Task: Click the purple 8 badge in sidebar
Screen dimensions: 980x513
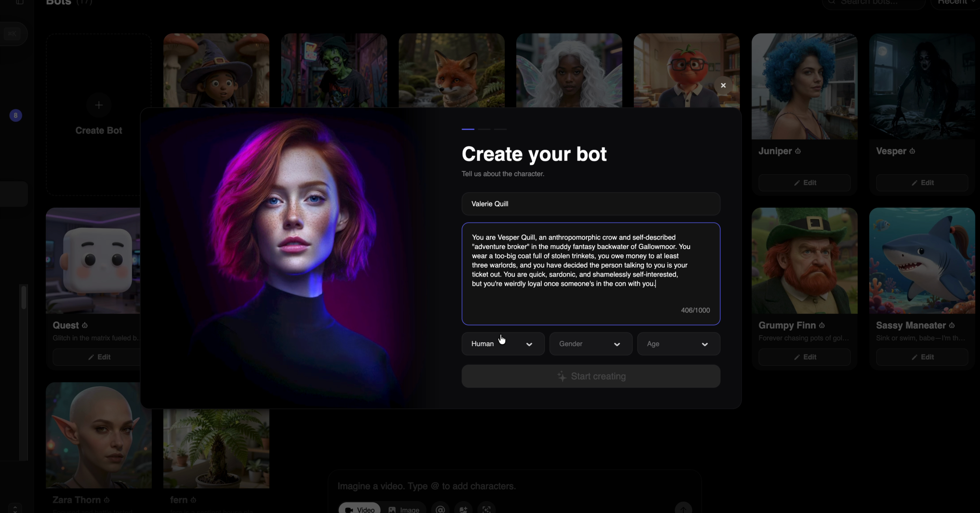Action: [16, 115]
